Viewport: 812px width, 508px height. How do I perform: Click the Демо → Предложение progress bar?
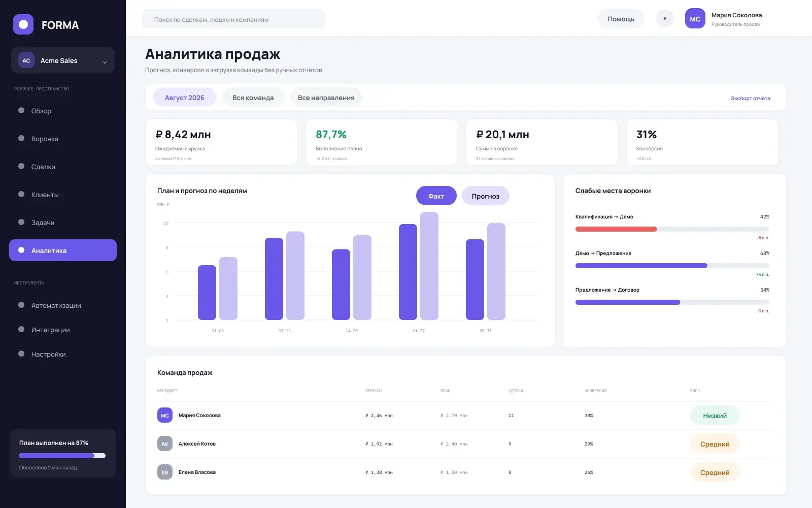672,266
